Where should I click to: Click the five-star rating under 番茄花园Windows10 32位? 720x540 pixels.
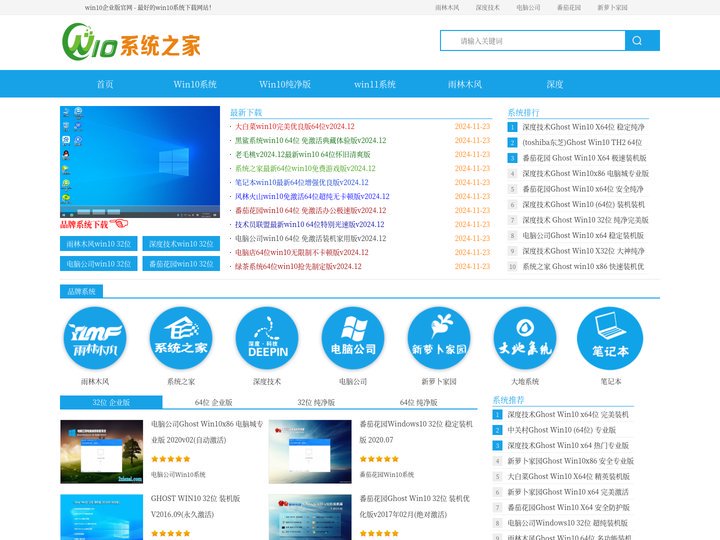(379, 459)
